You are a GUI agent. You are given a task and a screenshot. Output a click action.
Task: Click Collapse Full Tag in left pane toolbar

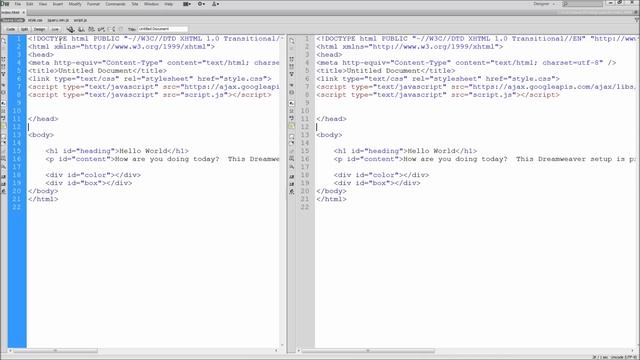[x=4, y=59]
